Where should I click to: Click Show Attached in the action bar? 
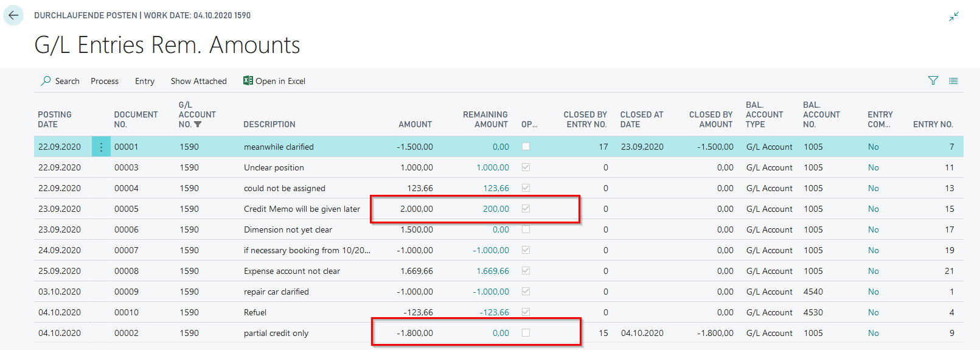click(198, 81)
